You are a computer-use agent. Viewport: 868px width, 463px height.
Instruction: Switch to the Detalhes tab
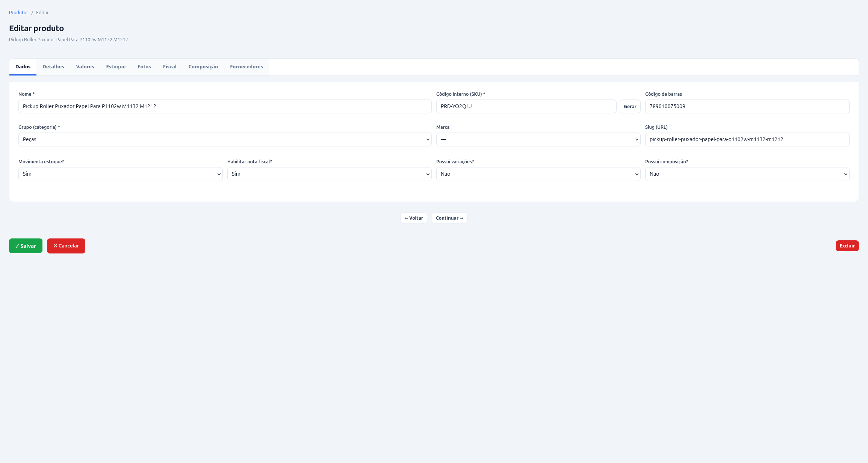click(x=53, y=67)
